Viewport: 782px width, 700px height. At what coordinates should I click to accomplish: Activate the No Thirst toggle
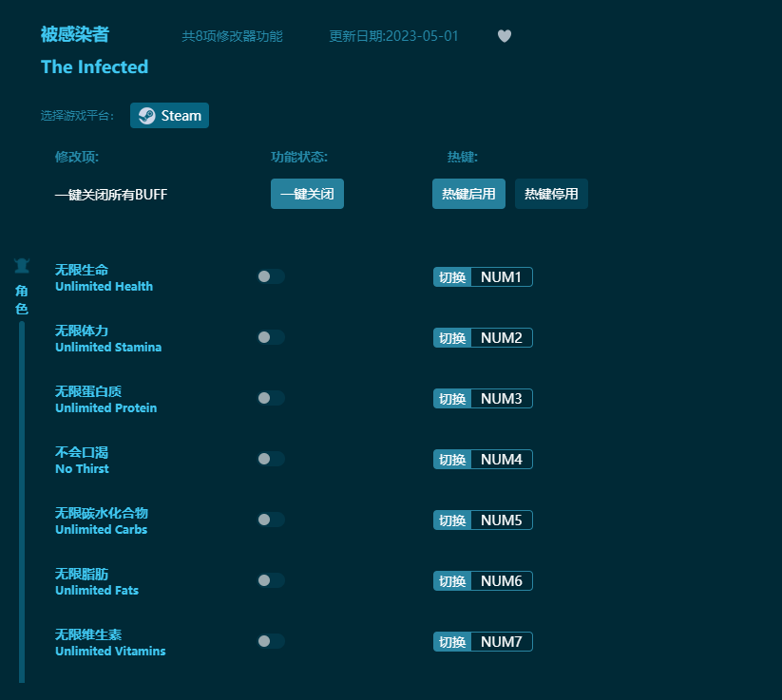271,459
